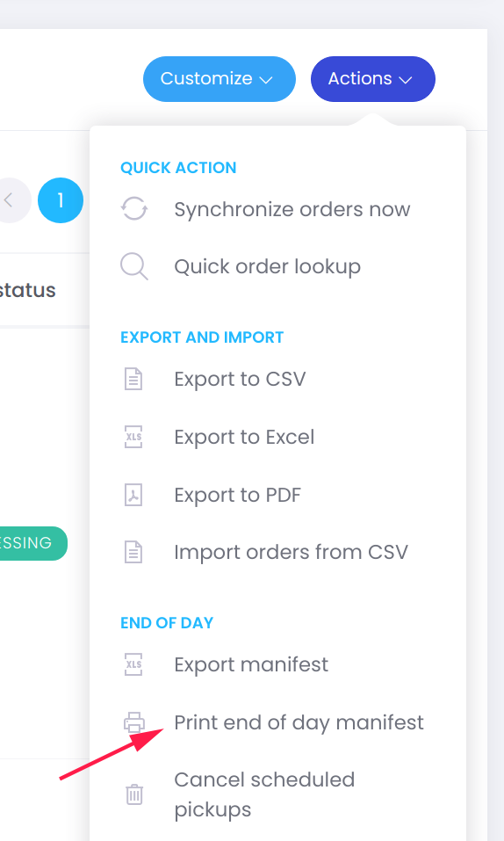Click the document icon beside Export to CSV
This screenshot has height=841, width=504.
pos(133,379)
